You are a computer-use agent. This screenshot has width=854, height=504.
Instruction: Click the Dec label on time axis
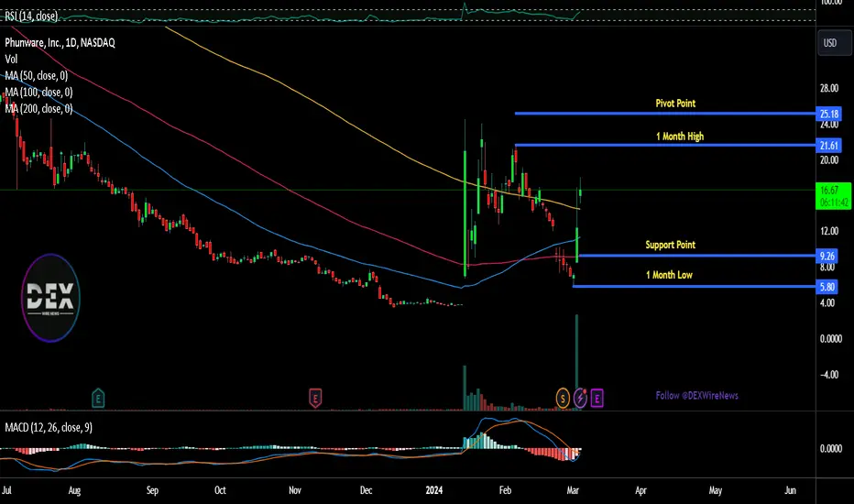[366, 490]
